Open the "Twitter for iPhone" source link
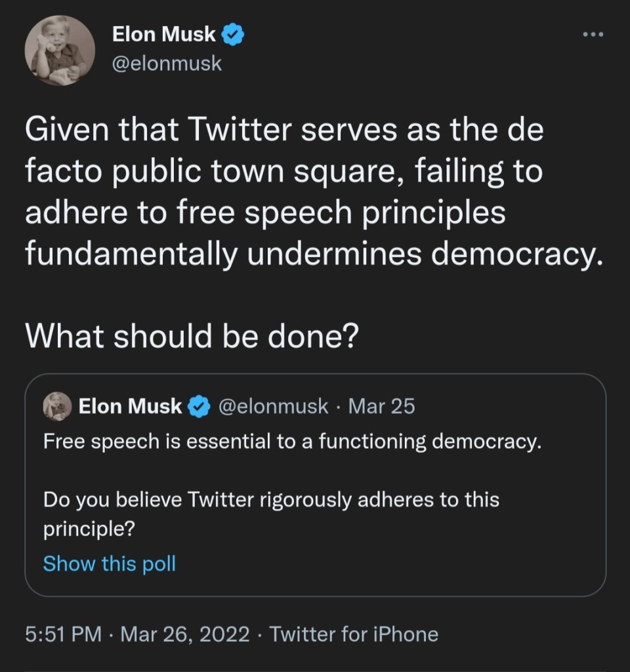Viewport: 630px width, 672px height. pos(354,635)
